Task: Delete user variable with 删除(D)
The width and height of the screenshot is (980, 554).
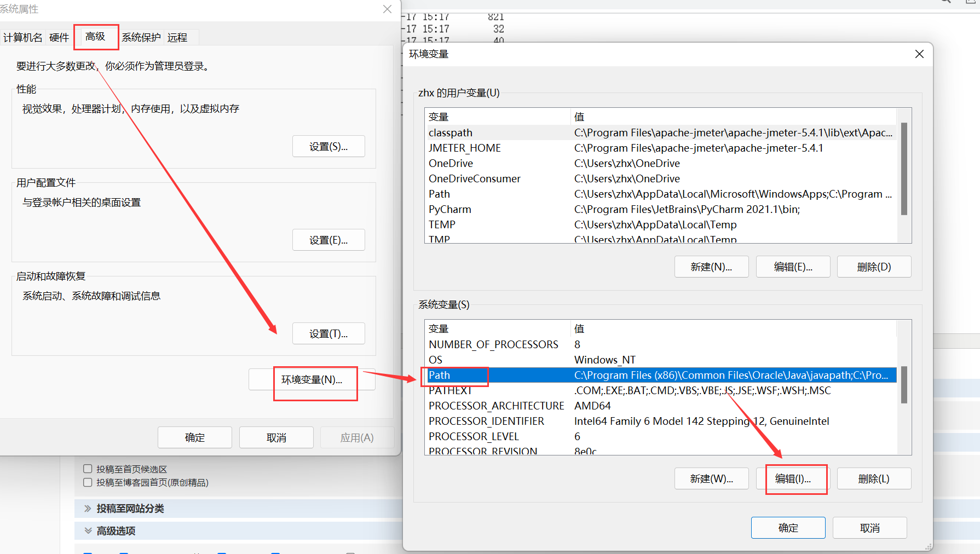Action: pos(874,267)
